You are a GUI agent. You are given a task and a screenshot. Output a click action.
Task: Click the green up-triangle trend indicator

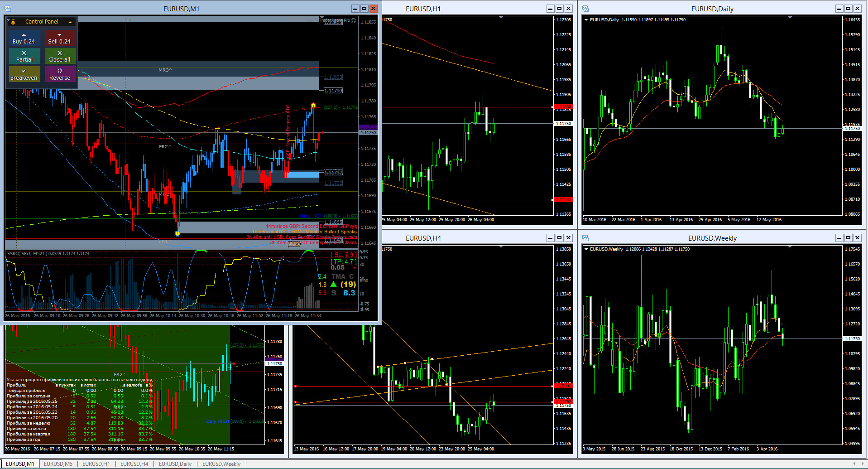coord(334,284)
